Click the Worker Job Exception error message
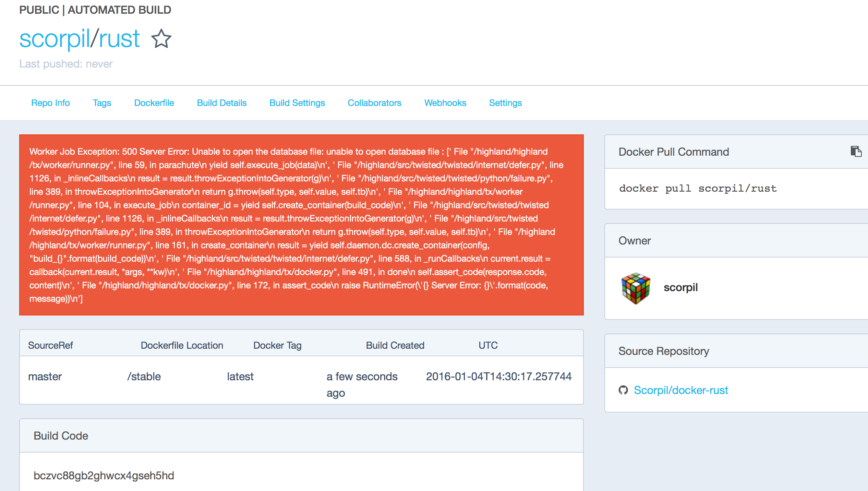The height and width of the screenshot is (491, 868). 301,225
